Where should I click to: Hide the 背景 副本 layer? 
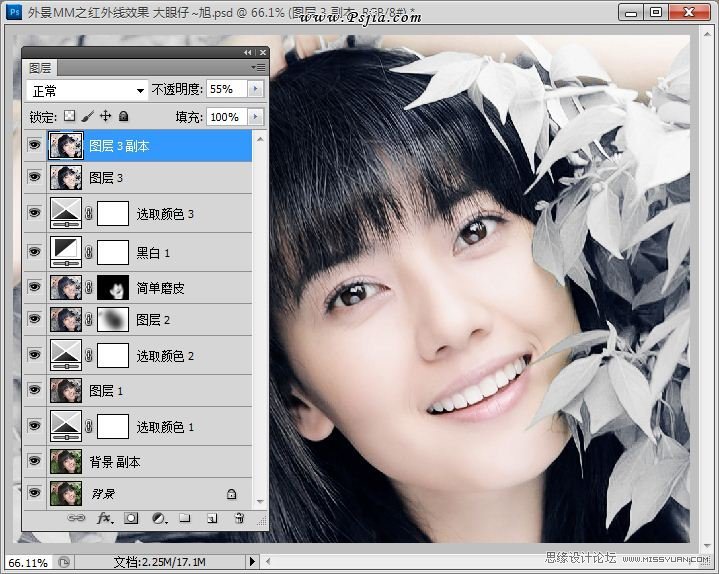(x=34, y=461)
